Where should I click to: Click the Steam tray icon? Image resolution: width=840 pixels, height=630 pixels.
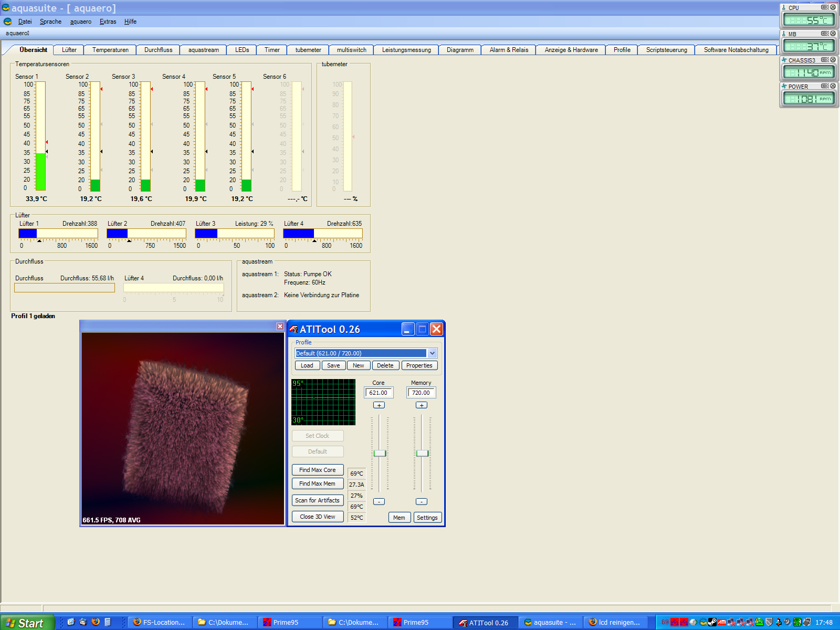[712, 622]
